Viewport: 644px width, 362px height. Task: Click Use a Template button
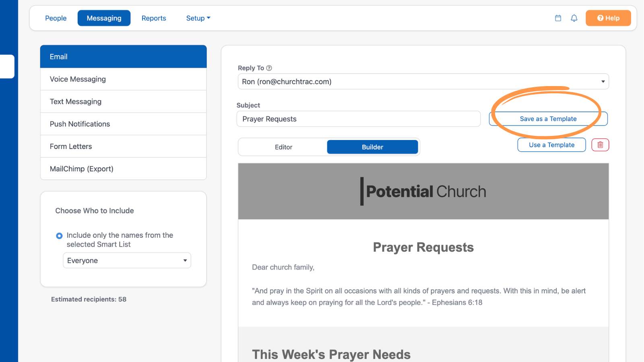click(551, 145)
